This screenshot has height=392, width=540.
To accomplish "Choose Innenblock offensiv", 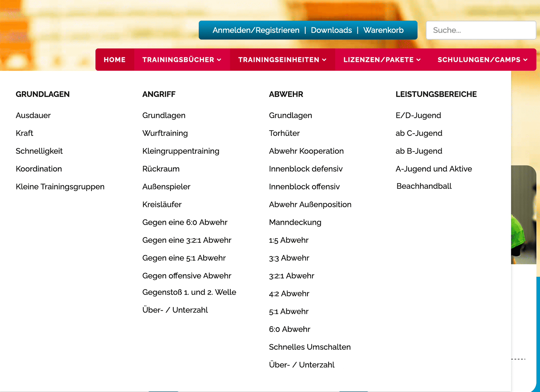I will 304,187.
